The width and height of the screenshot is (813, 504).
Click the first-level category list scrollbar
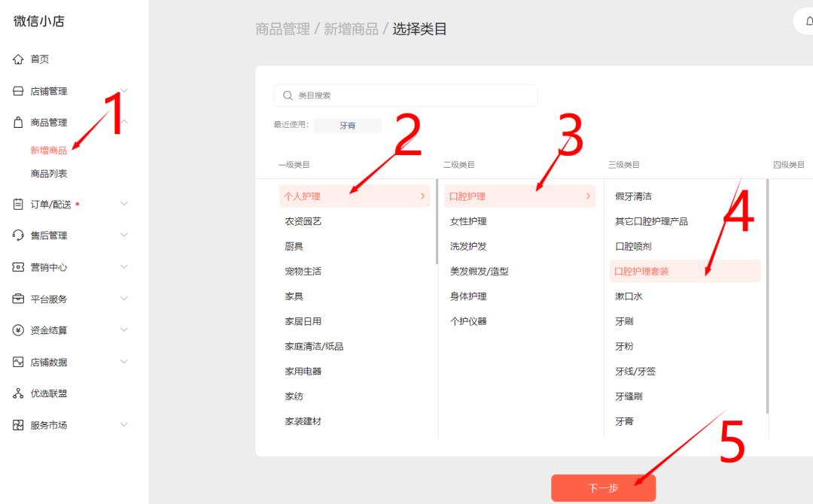[437, 222]
